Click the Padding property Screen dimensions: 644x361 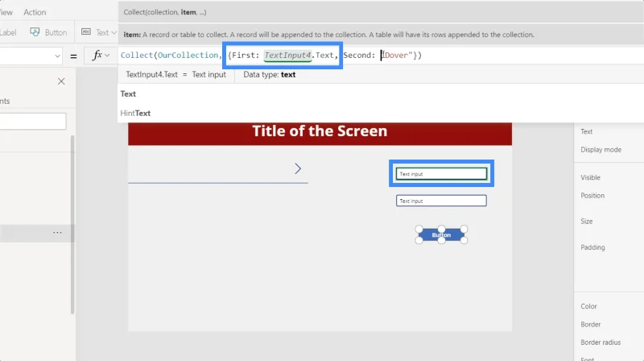coord(592,247)
